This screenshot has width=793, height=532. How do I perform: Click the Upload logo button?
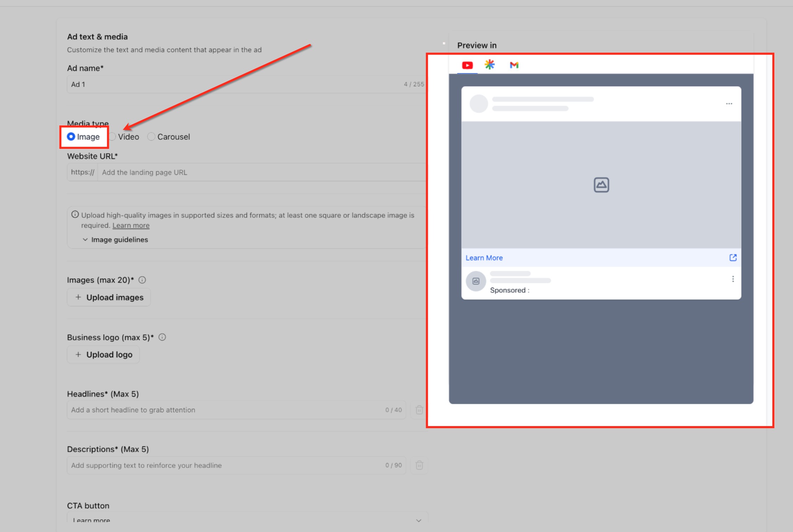coord(103,355)
